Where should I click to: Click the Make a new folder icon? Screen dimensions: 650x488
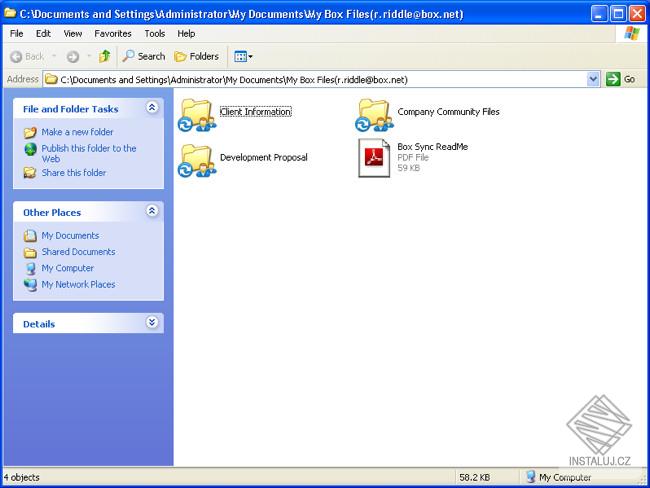coord(30,132)
